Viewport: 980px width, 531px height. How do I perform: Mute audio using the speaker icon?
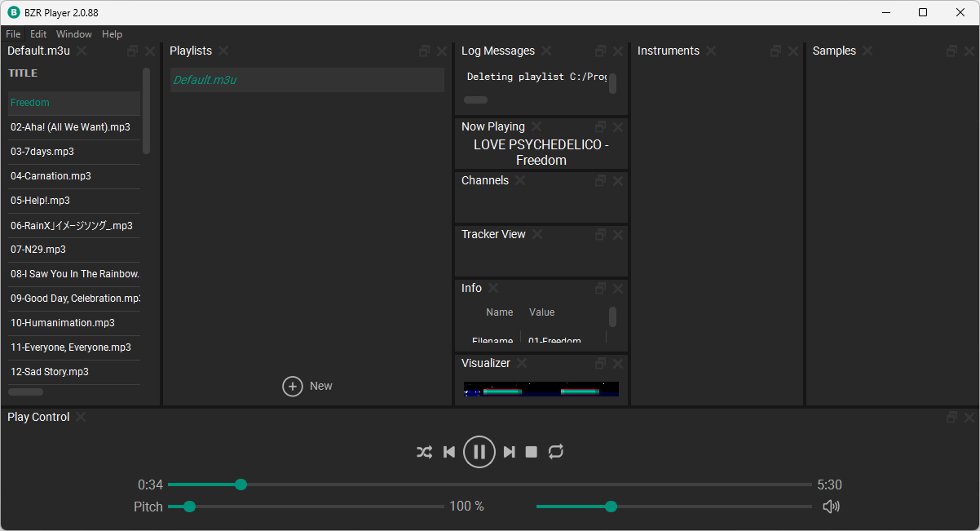point(831,507)
